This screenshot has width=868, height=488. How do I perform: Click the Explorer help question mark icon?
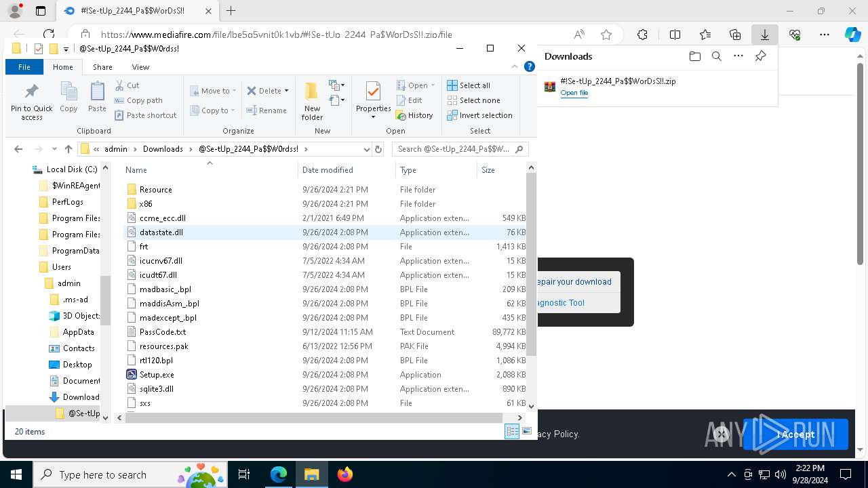530,66
